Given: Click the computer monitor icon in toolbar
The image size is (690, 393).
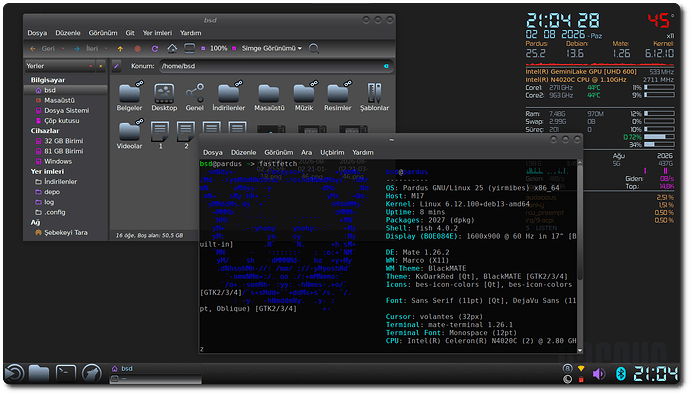Looking at the screenshot, I should (x=189, y=48).
